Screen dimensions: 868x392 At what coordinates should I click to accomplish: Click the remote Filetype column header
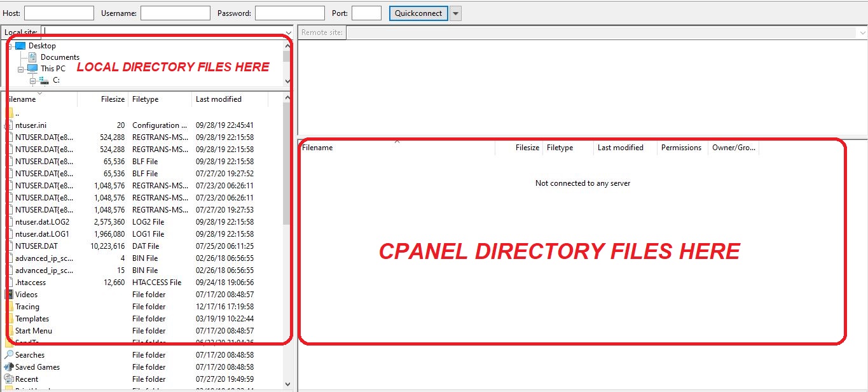point(568,148)
